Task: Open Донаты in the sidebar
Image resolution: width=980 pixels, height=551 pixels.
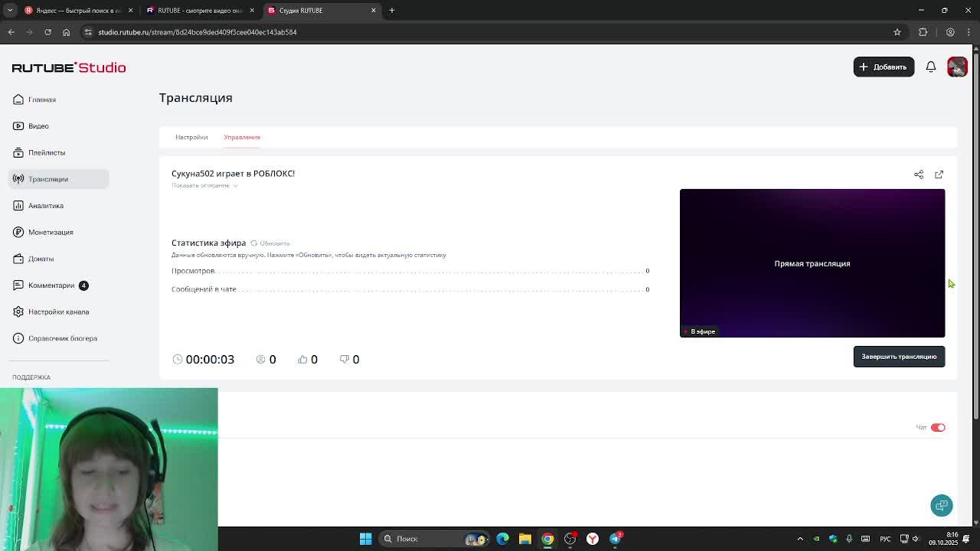Action: 59,259
